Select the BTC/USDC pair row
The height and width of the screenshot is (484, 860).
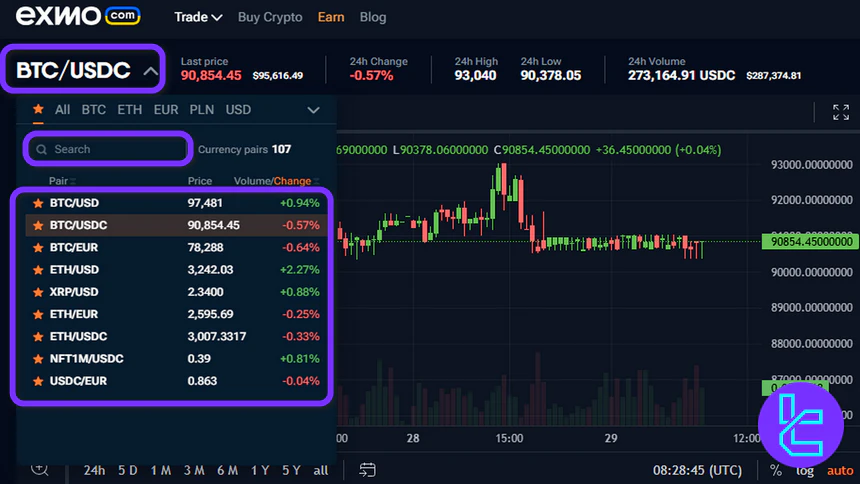pyautogui.click(x=176, y=225)
